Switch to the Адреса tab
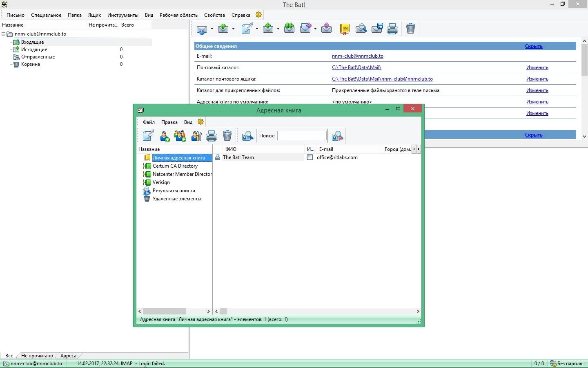Viewport: 588px width, 368px height. (68, 356)
